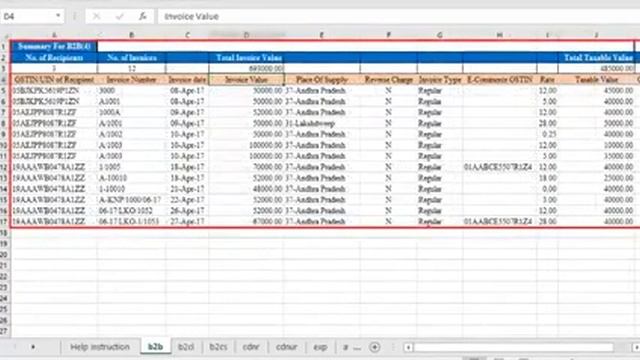Click the Summary For B2B(4) cell
The width and height of the screenshot is (640, 360).
coord(54,47)
